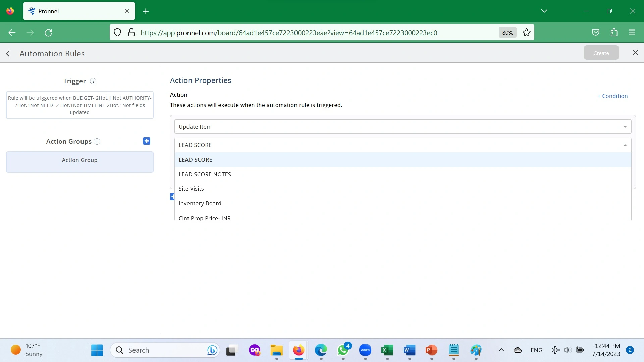Open the trigger rule description box
The height and width of the screenshot is (362, 644).
pyautogui.click(x=80, y=105)
